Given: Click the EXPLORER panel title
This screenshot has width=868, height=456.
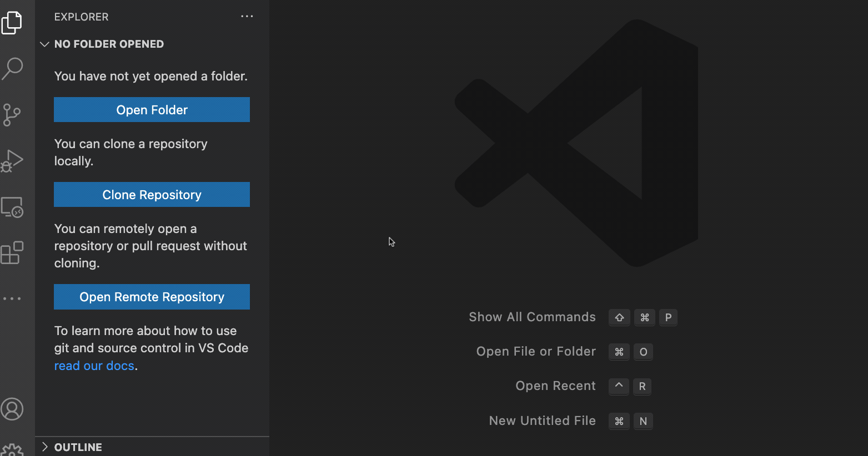Looking at the screenshot, I should 81,17.
